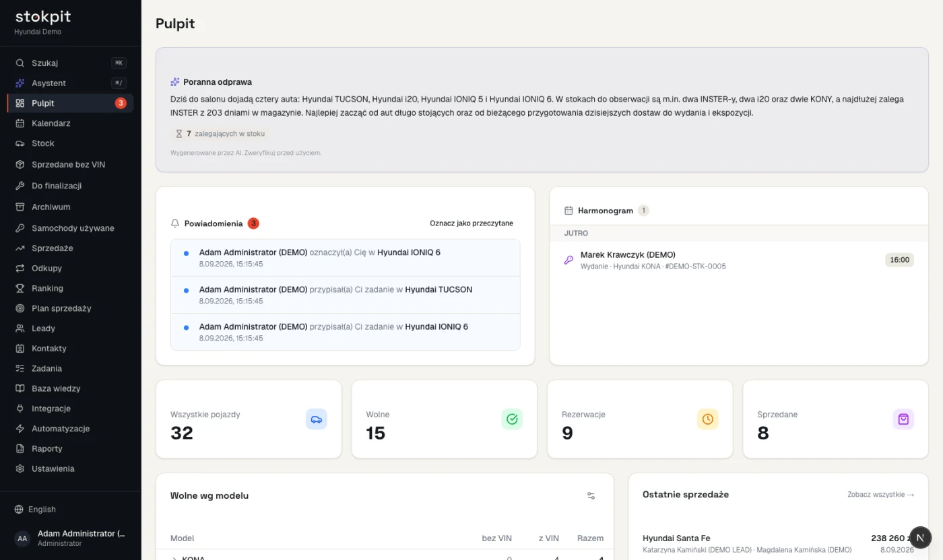Click the Ostatnie sprzedaże heading
The width and height of the screenshot is (943, 560).
pyautogui.click(x=686, y=495)
